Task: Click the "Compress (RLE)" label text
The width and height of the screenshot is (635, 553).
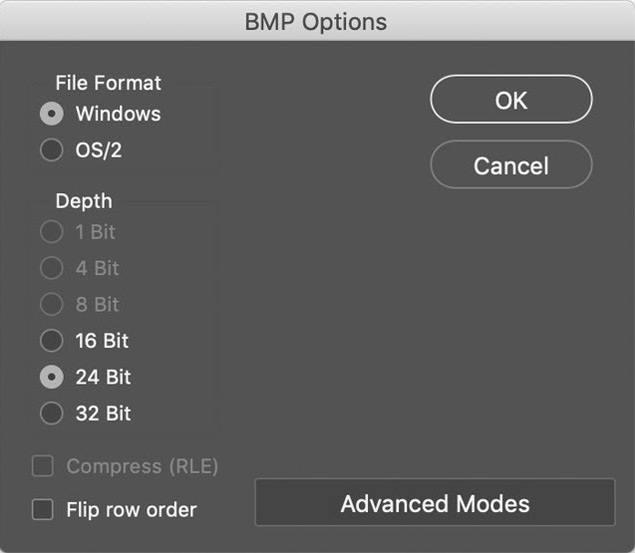Action: click(x=142, y=466)
